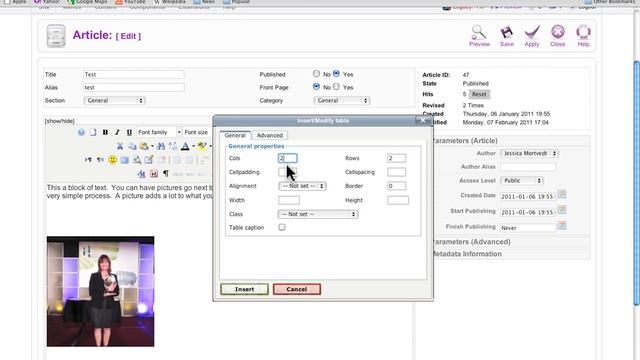Click the page vertical scrollbar
The width and height of the screenshot is (640, 360).
tap(637, 182)
